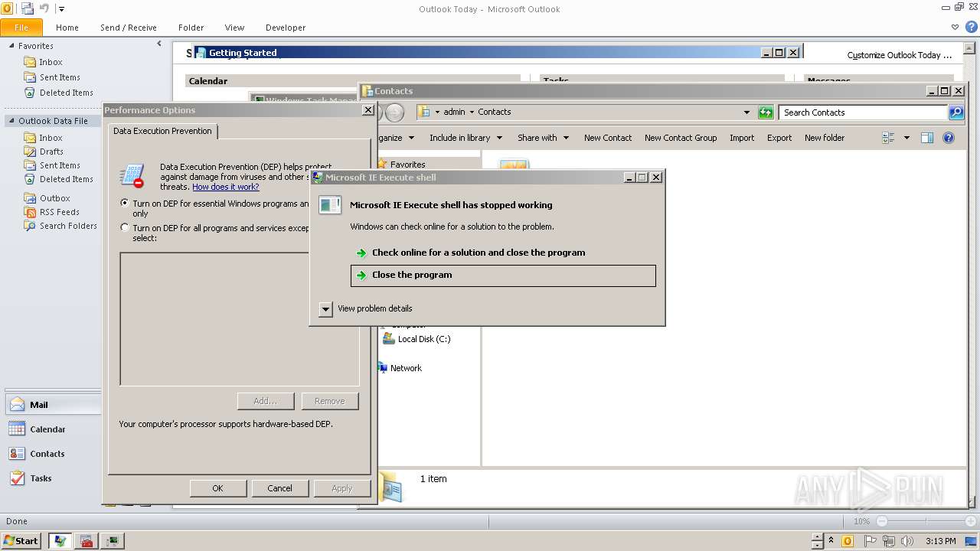
Task: Click Customize Outlook Today link
Action: point(900,55)
